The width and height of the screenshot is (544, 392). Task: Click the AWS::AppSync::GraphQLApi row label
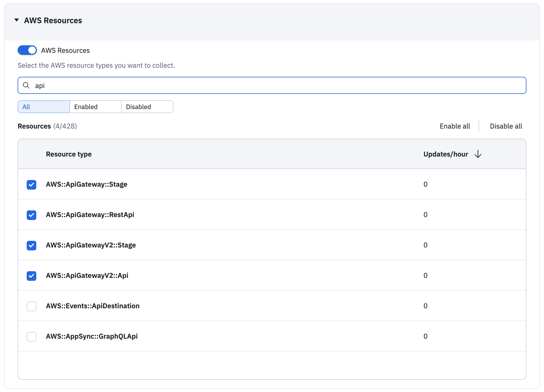coord(92,336)
